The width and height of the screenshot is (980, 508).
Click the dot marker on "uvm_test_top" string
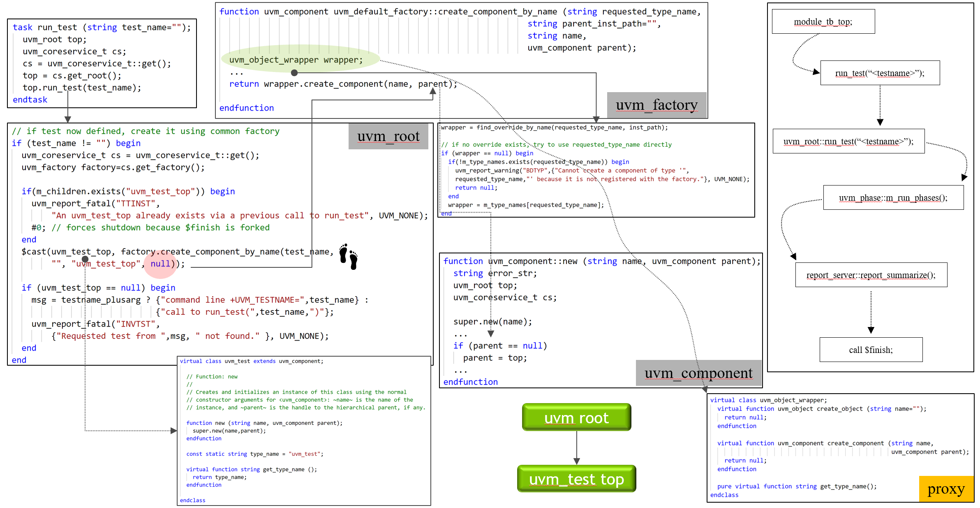[85, 259]
